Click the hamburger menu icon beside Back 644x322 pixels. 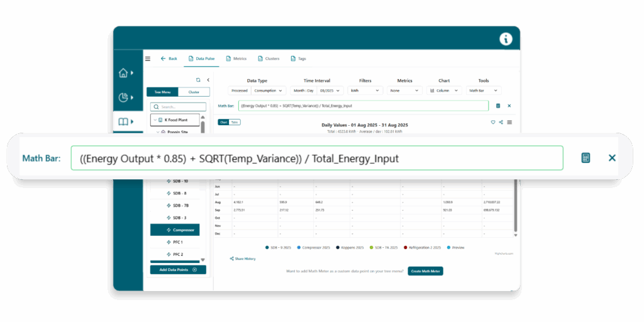[148, 58]
